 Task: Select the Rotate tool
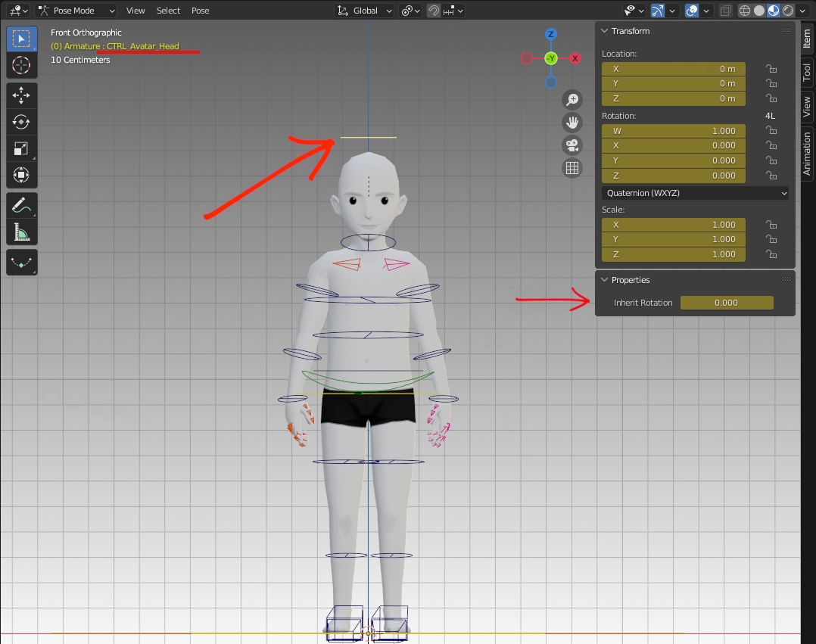tap(21, 122)
